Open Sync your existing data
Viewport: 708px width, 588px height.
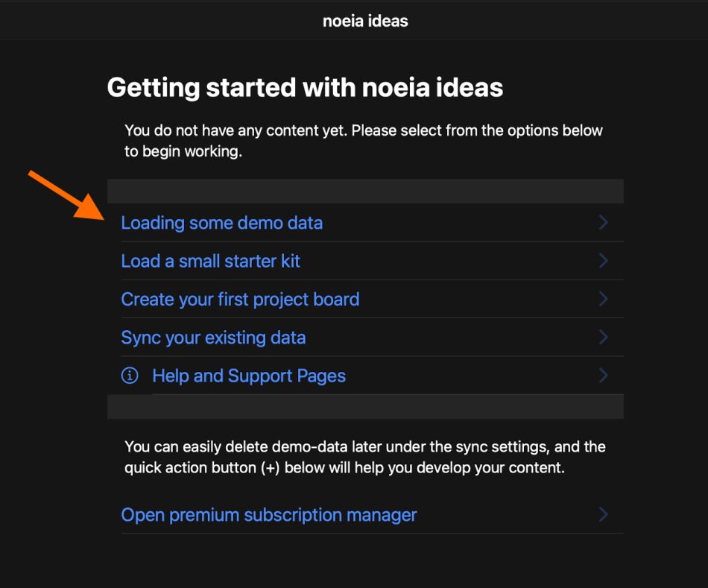(x=213, y=338)
